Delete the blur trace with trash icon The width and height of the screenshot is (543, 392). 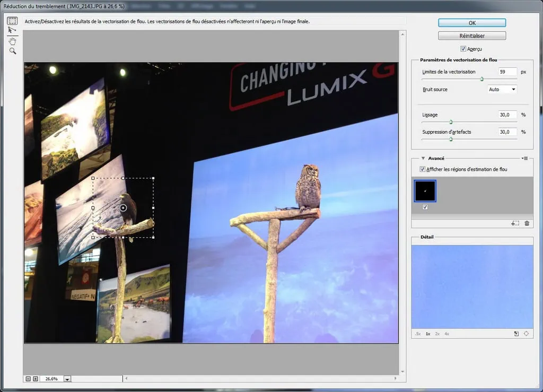pyautogui.click(x=527, y=223)
